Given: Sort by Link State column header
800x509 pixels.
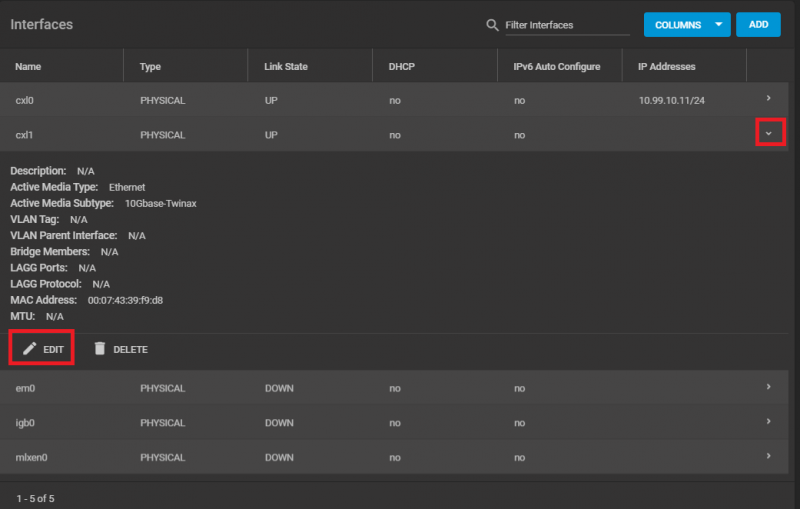Looking at the screenshot, I should pyautogui.click(x=286, y=67).
